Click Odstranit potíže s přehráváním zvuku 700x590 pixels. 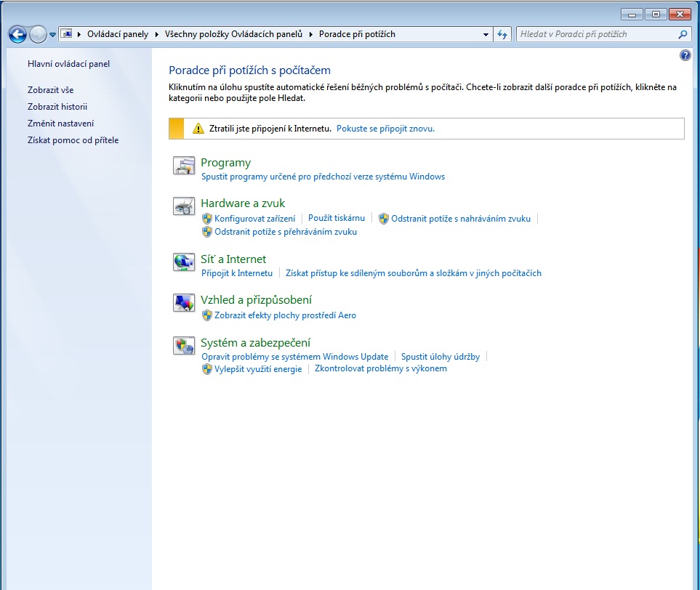click(x=286, y=232)
